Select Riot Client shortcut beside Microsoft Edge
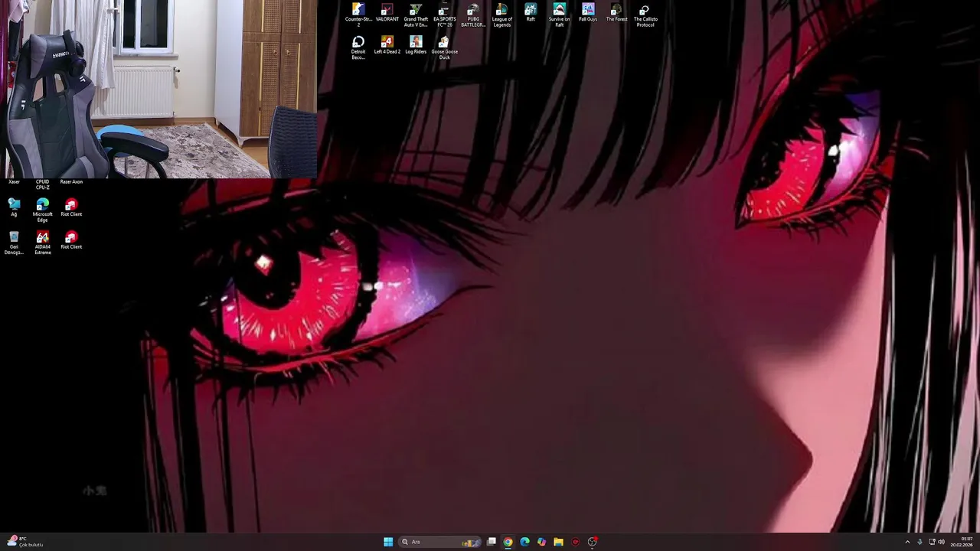 click(x=71, y=207)
